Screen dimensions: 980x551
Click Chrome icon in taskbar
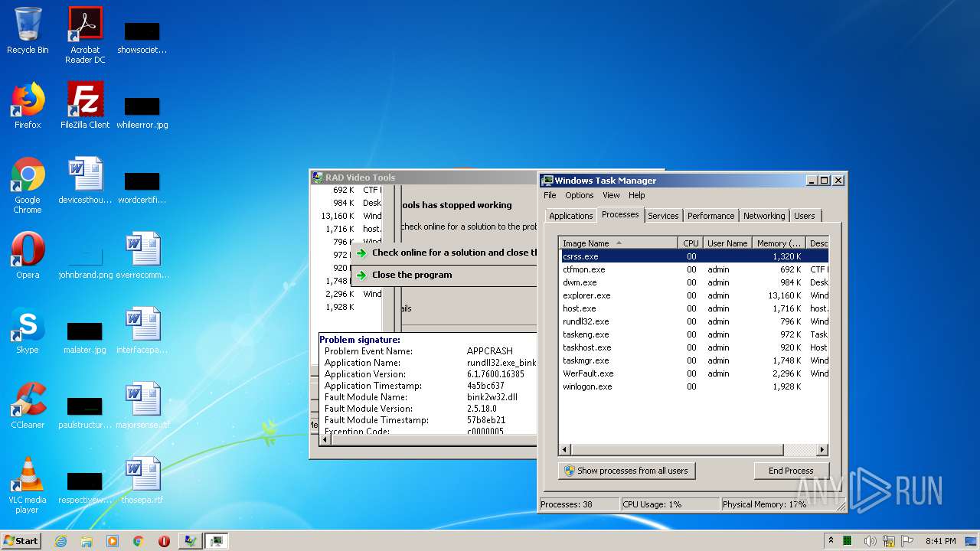(139, 541)
